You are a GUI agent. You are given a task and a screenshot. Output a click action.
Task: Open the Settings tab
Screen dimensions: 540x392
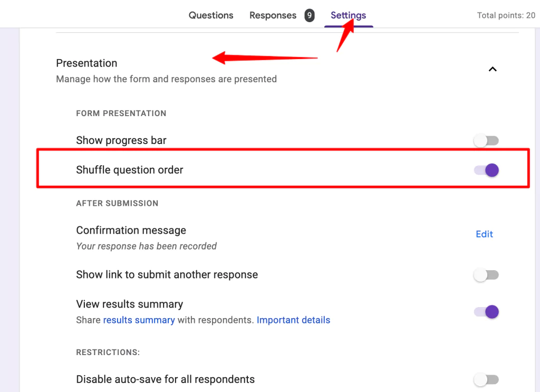(x=348, y=15)
